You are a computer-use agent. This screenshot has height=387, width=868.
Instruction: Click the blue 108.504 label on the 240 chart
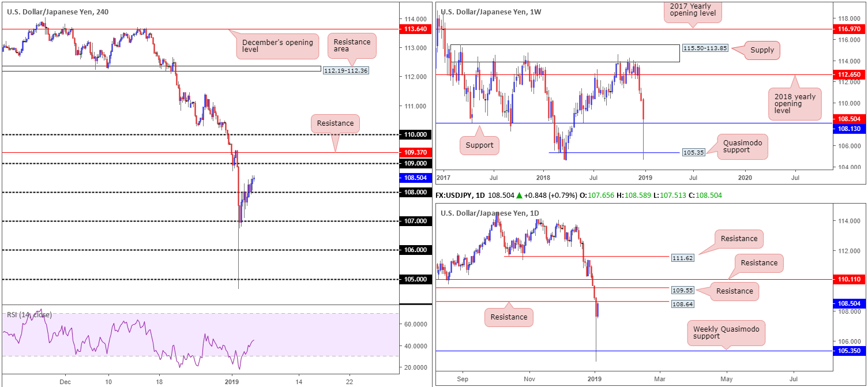coord(416,178)
